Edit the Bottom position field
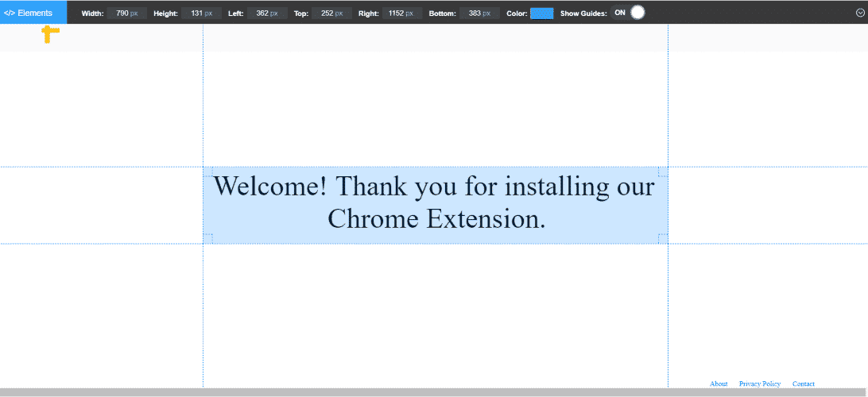 click(x=479, y=13)
